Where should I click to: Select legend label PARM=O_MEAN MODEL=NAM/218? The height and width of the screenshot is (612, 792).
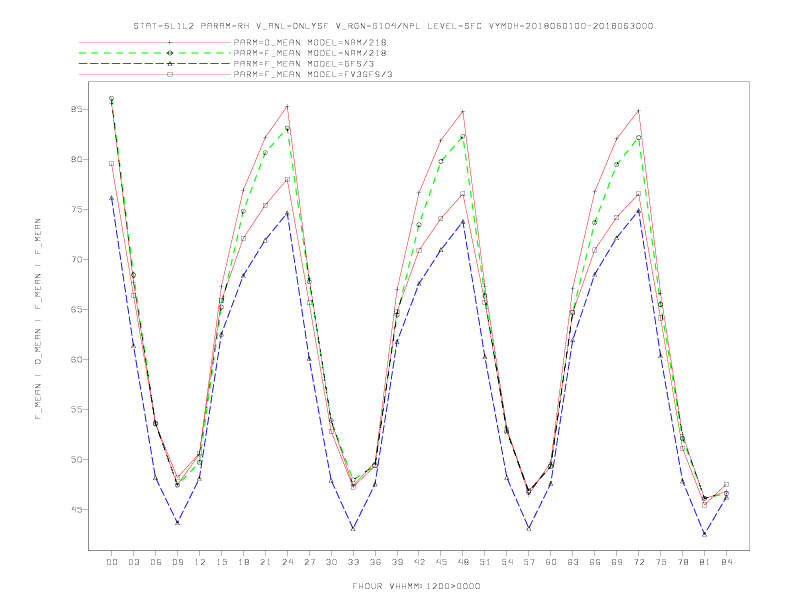310,42
